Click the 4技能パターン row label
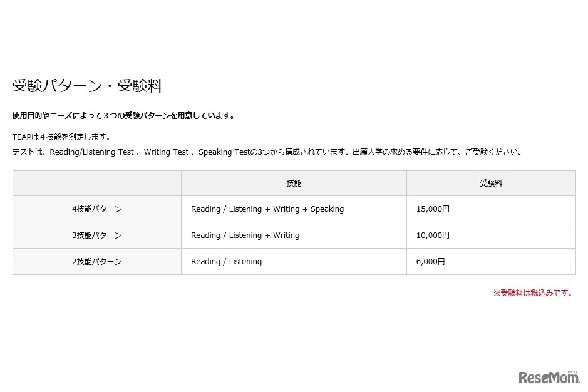The height and width of the screenshot is (392, 588). tap(96, 209)
